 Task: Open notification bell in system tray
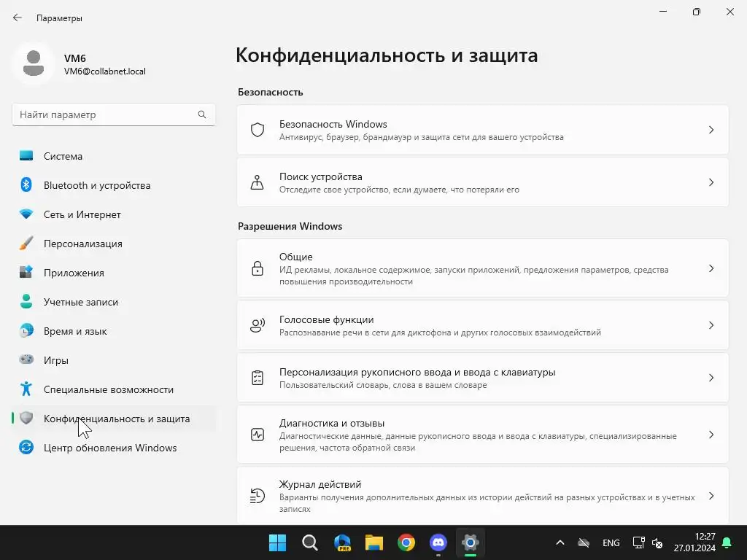pyautogui.click(x=727, y=542)
